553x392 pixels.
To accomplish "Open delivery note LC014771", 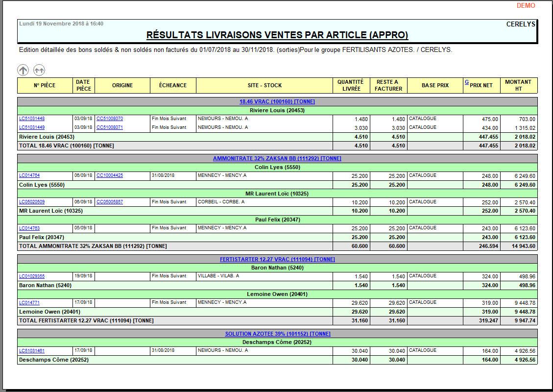I will (x=29, y=303).
